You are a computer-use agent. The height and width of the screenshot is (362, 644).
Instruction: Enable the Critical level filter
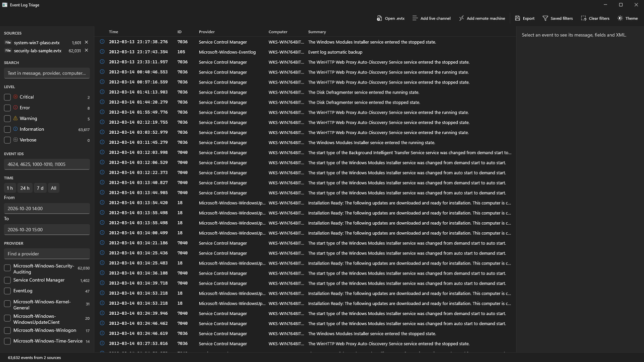(8, 97)
